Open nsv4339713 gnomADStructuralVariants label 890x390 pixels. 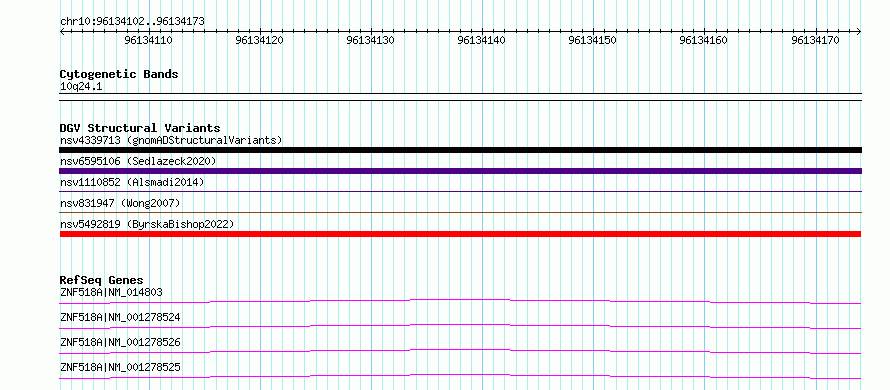pos(171,140)
